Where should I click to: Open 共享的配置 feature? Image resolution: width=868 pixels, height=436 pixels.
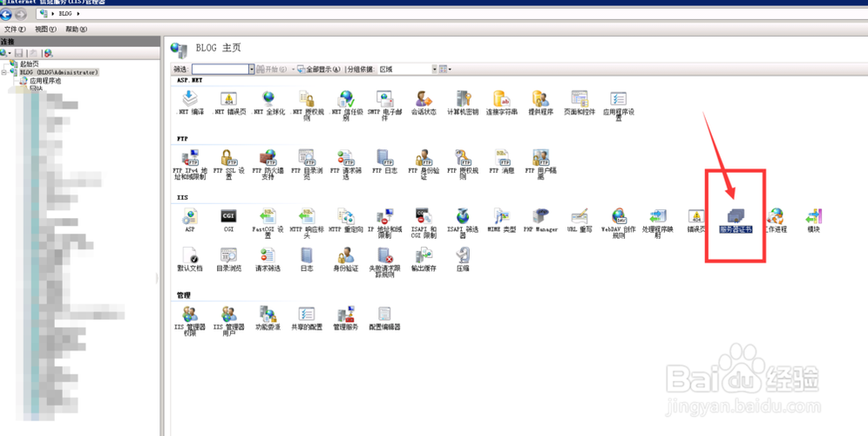[x=307, y=318]
